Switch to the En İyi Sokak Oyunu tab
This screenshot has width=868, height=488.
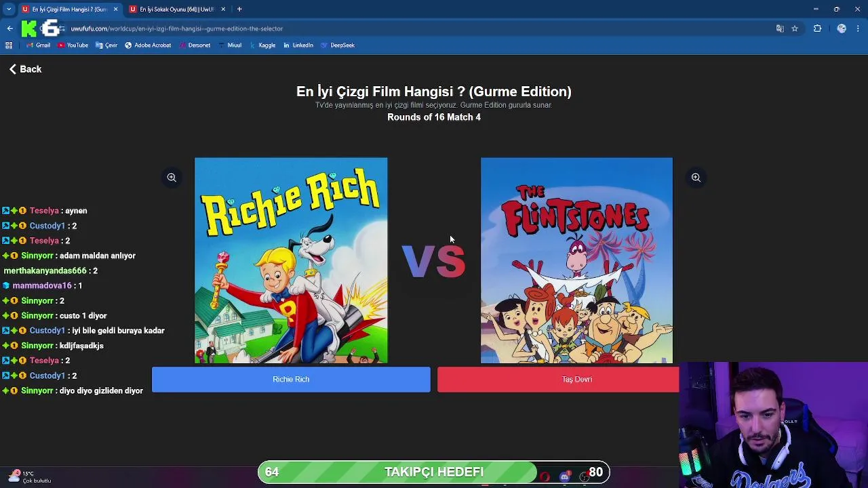pyautogui.click(x=176, y=9)
